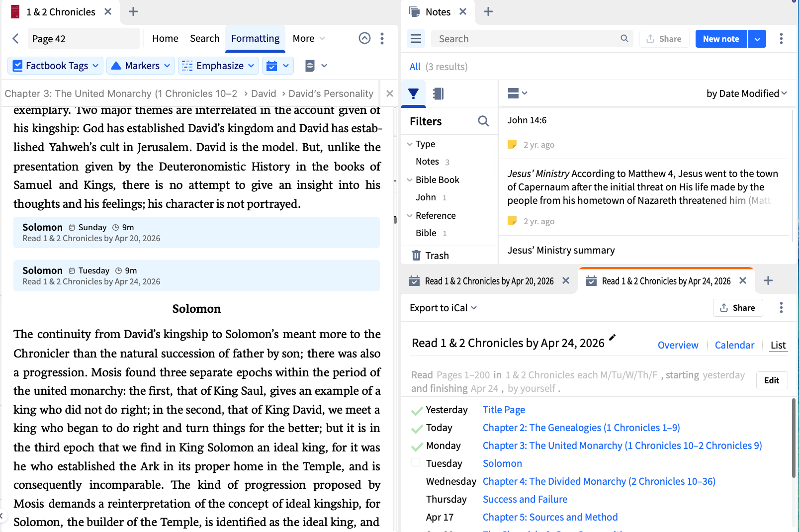
Task: Click in the Page 42 location box
Action: tap(83, 39)
